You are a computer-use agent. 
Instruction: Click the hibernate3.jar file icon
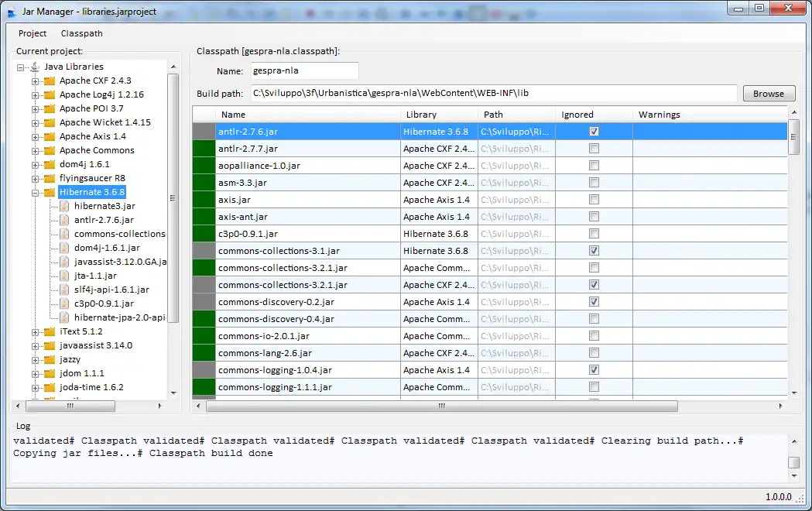[64, 206]
